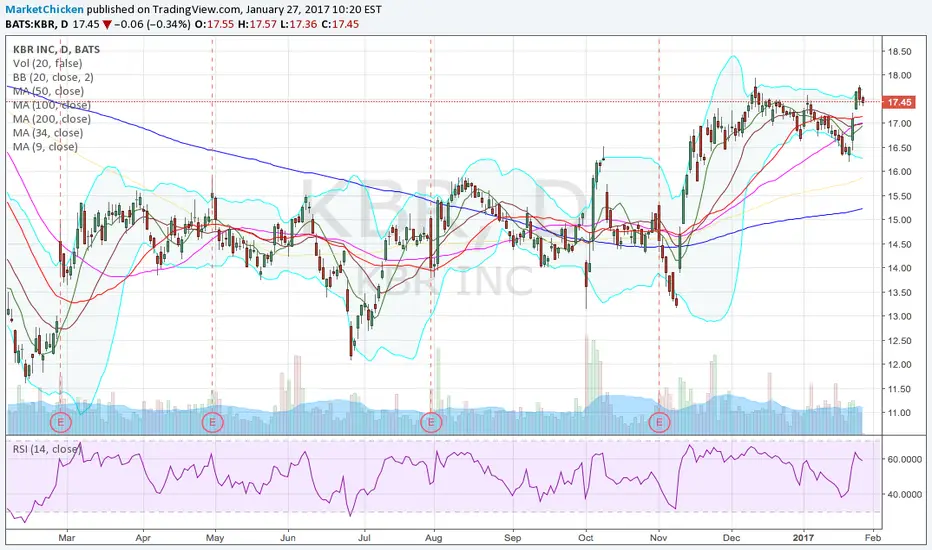Select the Vol (20, false) indicator label
932x550 pixels.
48,63
